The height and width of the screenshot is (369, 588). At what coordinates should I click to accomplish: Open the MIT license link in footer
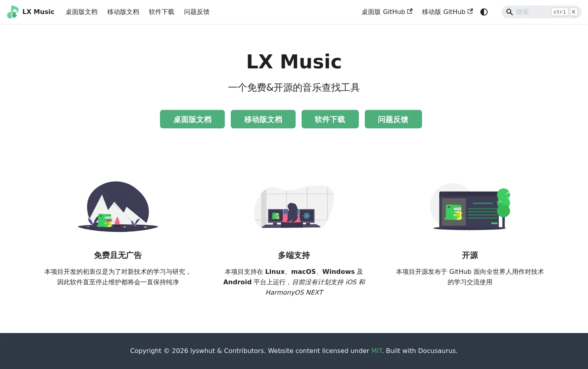click(376, 351)
